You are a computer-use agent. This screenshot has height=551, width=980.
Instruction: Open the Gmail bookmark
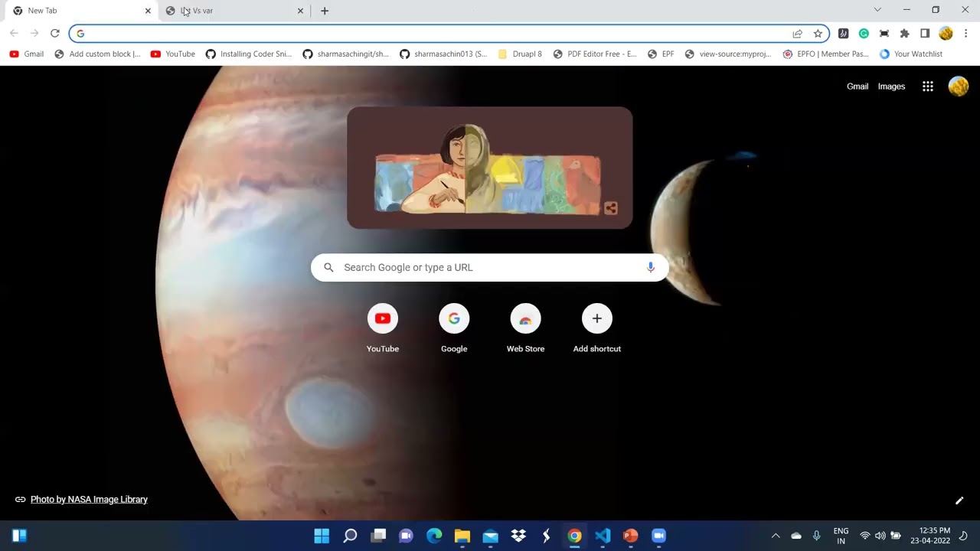[27, 54]
